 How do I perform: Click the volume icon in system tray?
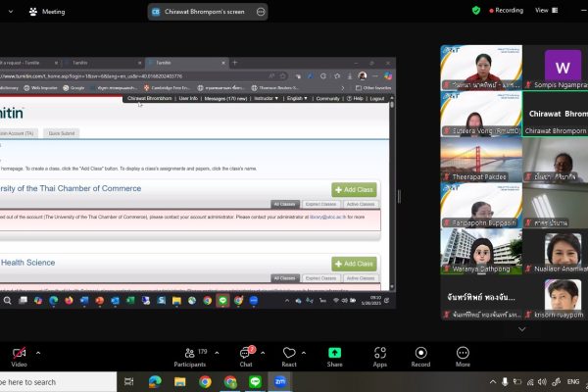click(542, 382)
